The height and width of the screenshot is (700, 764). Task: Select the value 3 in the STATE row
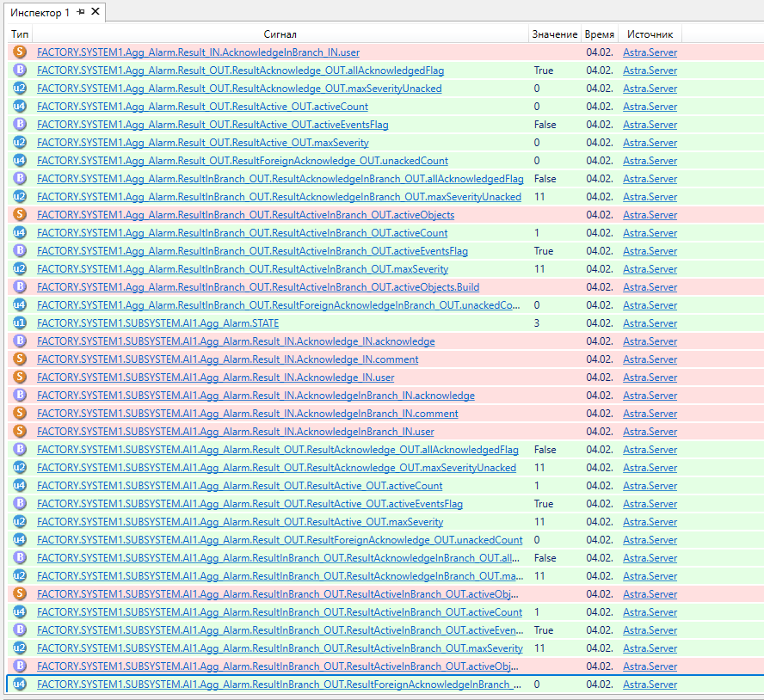click(537, 323)
